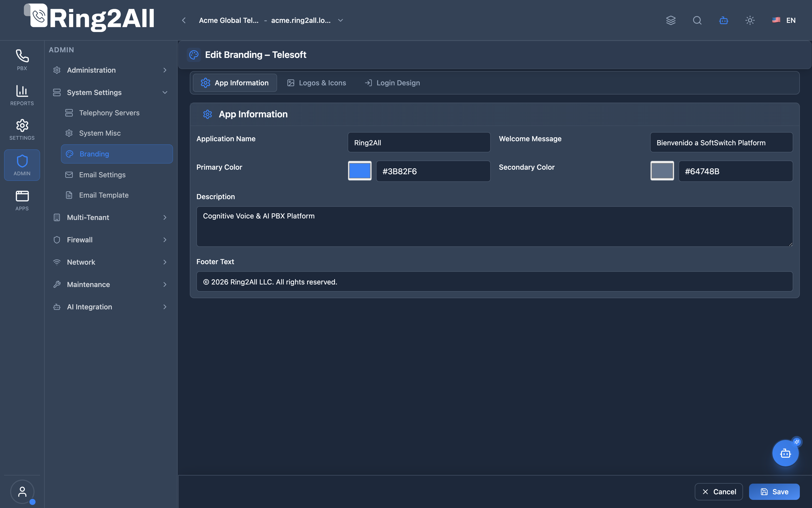Viewport: 812px width, 508px height.
Task: Click the Description text area
Action: pyautogui.click(x=495, y=227)
